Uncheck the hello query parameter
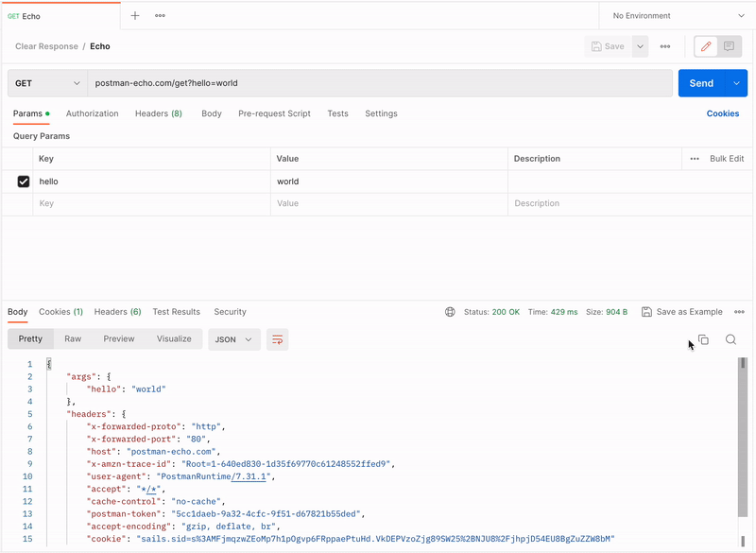This screenshot has width=756, height=553. pos(23,181)
